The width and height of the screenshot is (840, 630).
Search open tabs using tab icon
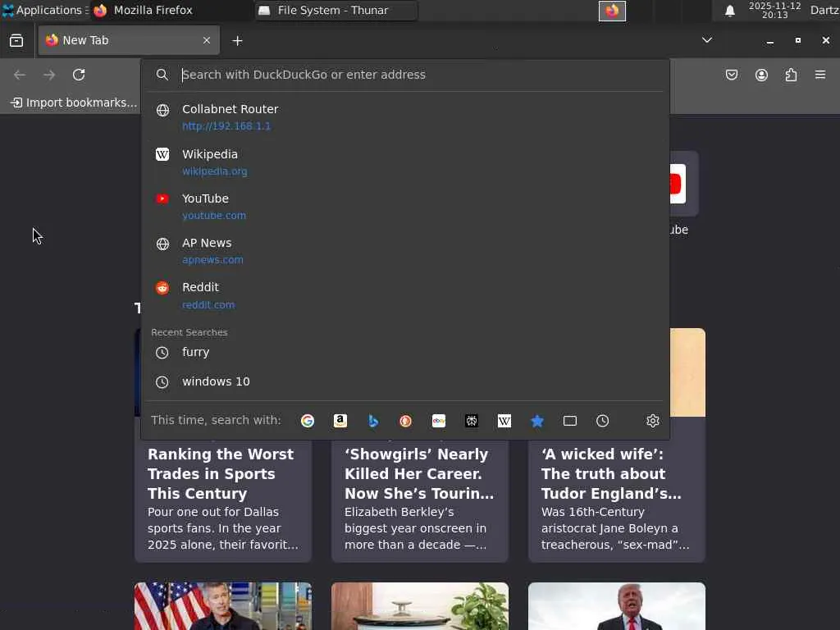570,421
